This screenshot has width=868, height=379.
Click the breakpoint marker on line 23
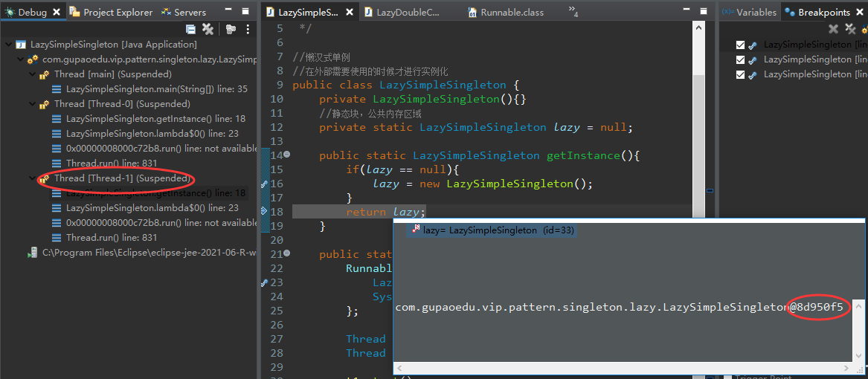[x=264, y=282]
